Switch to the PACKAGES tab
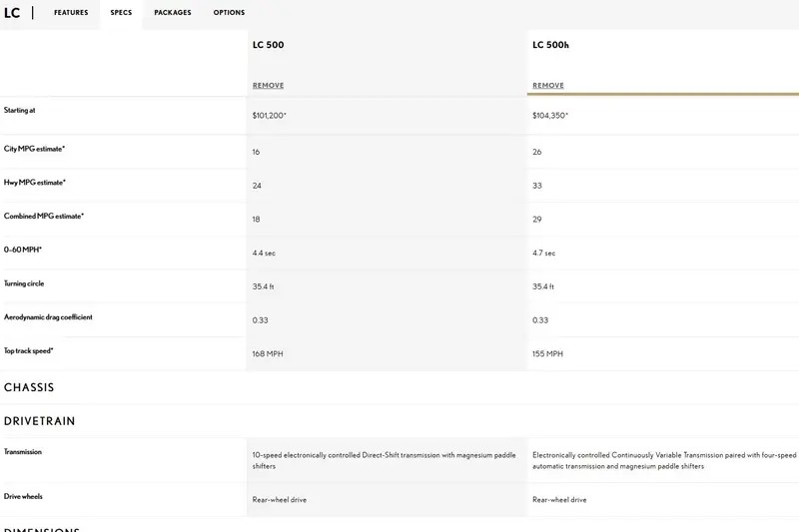Image resolution: width=799 pixels, height=532 pixels. [x=172, y=12]
